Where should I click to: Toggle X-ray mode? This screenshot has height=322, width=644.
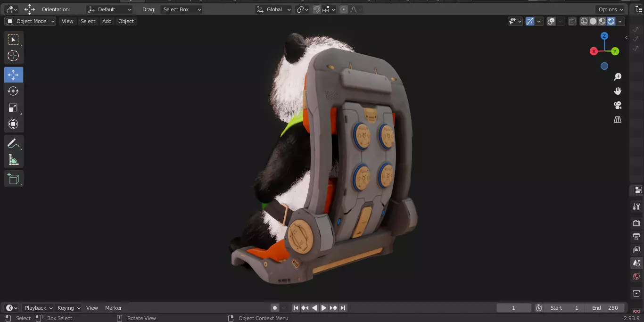point(572,21)
